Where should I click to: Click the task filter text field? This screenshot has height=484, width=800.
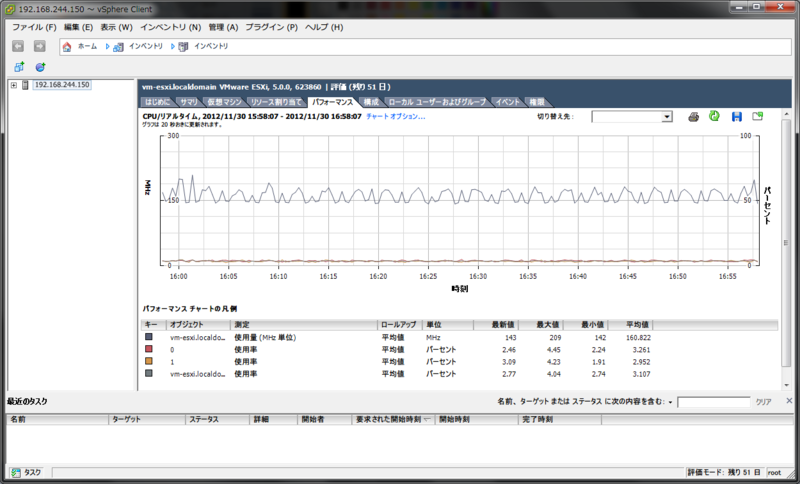click(x=713, y=402)
